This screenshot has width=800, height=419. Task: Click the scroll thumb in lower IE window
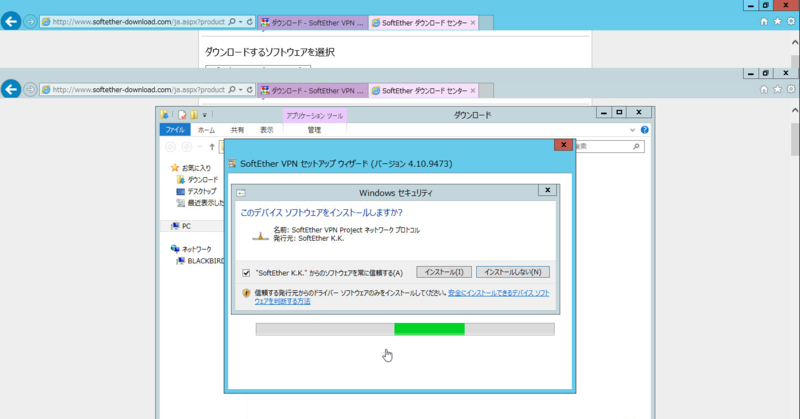coord(795,138)
